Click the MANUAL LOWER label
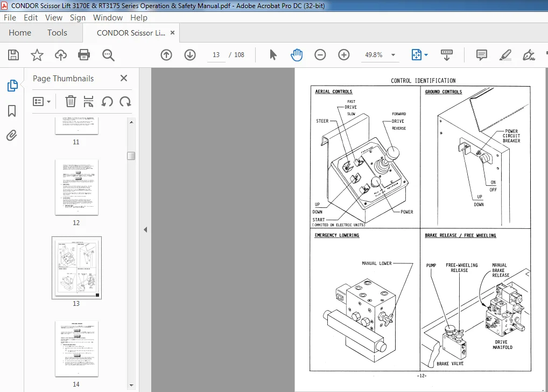Viewport: 548px width, 392px height. coord(377,263)
